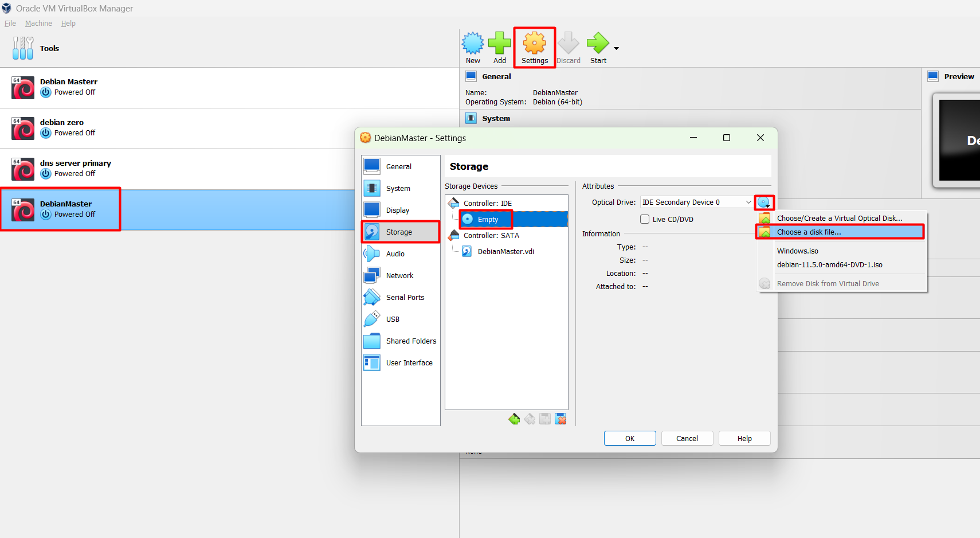This screenshot has height=538, width=980.
Task: Select Controller: SATA in storage tree
Action: pyautogui.click(x=507, y=235)
